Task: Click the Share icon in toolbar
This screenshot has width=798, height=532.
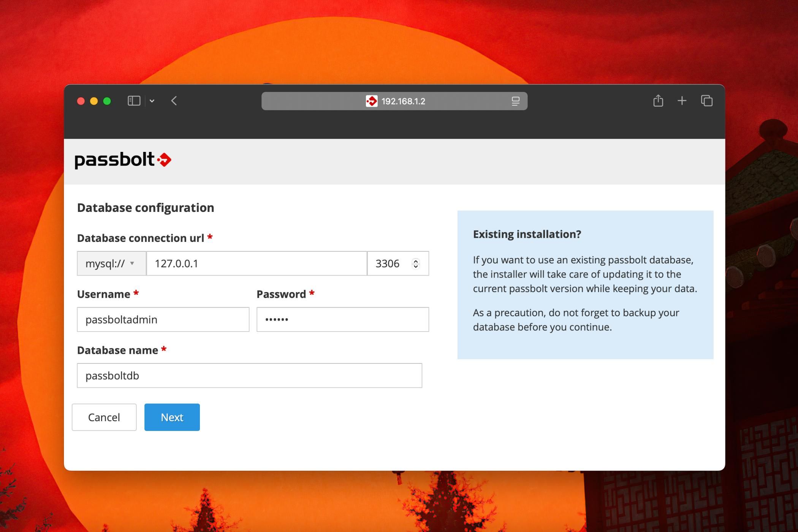Action: pyautogui.click(x=658, y=101)
